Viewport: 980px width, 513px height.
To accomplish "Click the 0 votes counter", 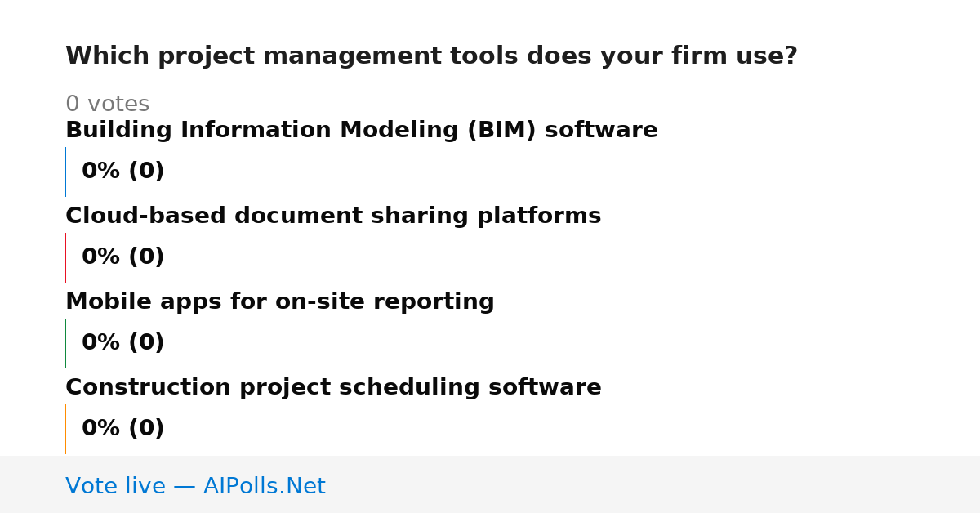I will (x=108, y=105).
